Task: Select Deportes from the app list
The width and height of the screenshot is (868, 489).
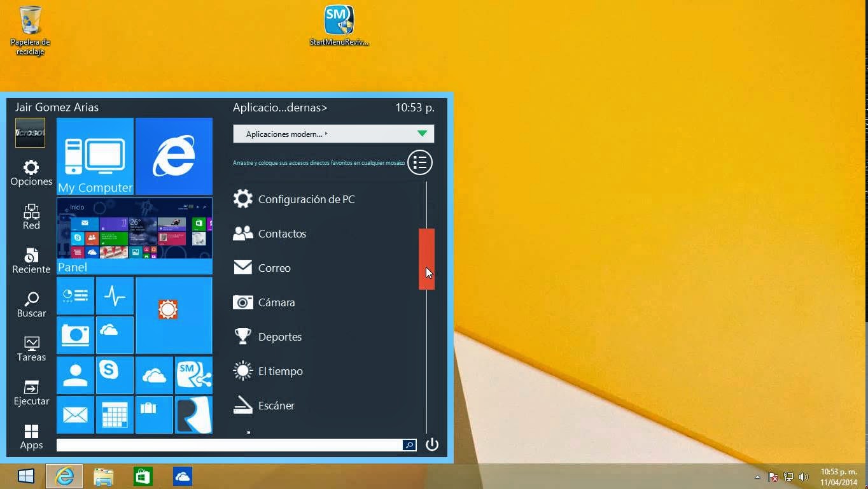Action: pos(279,337)
